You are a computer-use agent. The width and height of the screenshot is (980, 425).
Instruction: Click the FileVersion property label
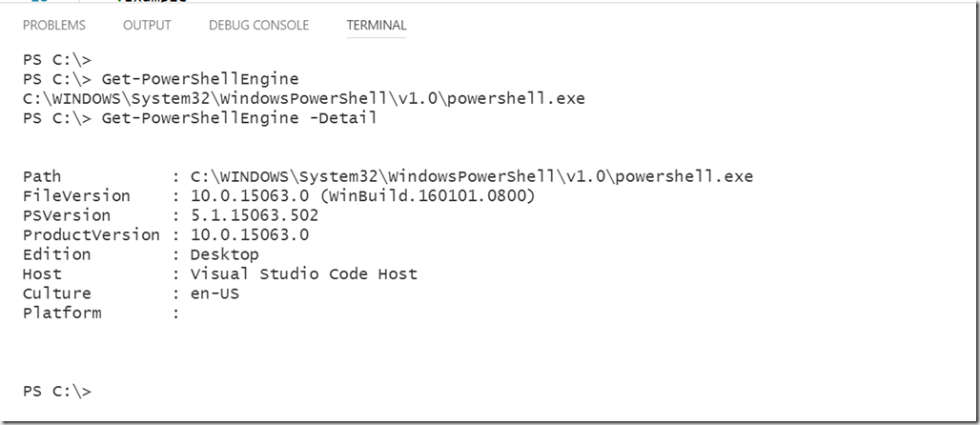(76, 196)
